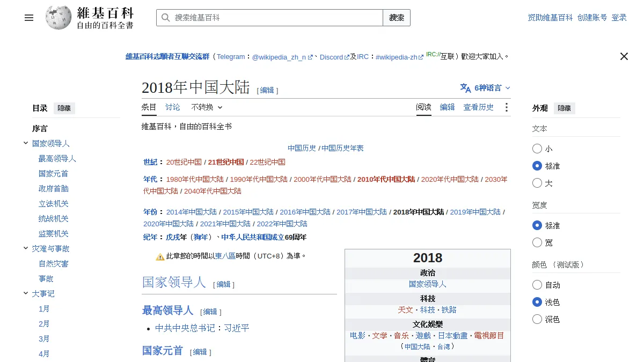Open the 不转换 variant dropdown
Image resolution: width=644 pixels, height=362 pixels.
coord(207,107)
